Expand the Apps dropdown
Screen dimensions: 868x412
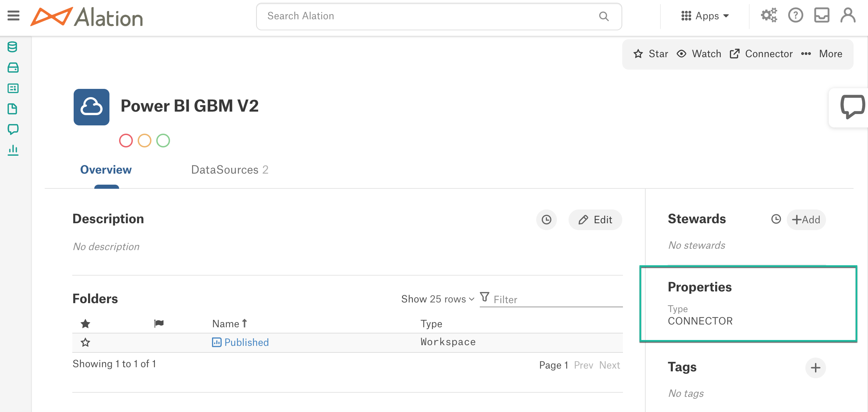coord(705,16)
